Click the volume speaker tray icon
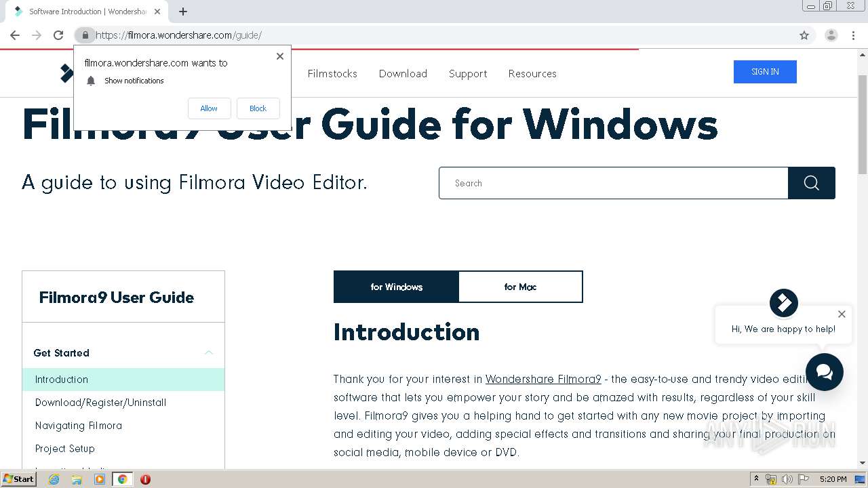The image size is (868, 488). pyautogui.click(x=787, y=479)
